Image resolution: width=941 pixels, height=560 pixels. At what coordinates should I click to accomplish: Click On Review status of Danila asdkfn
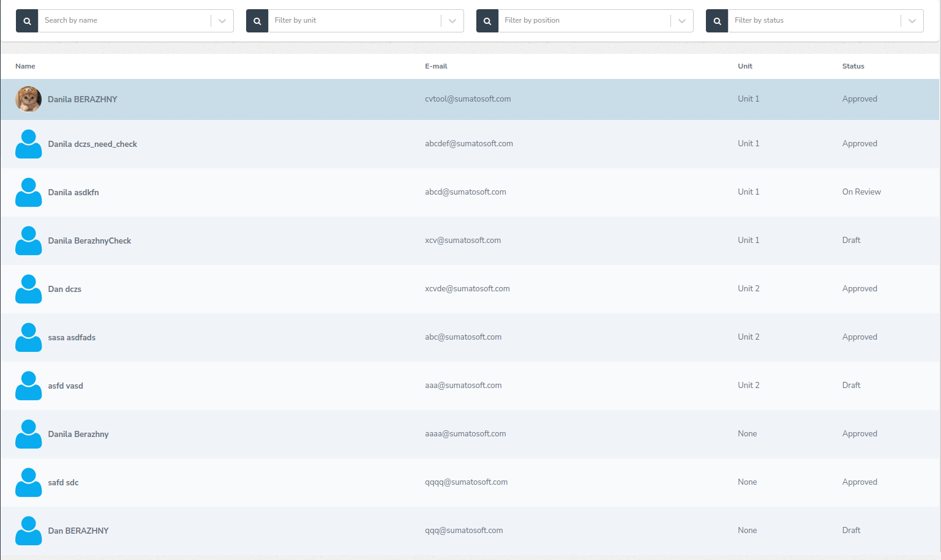click(x=861, y=192)
